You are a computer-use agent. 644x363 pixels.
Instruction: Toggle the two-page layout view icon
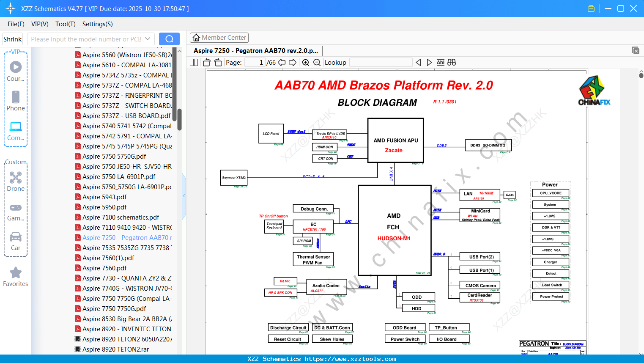194,63
